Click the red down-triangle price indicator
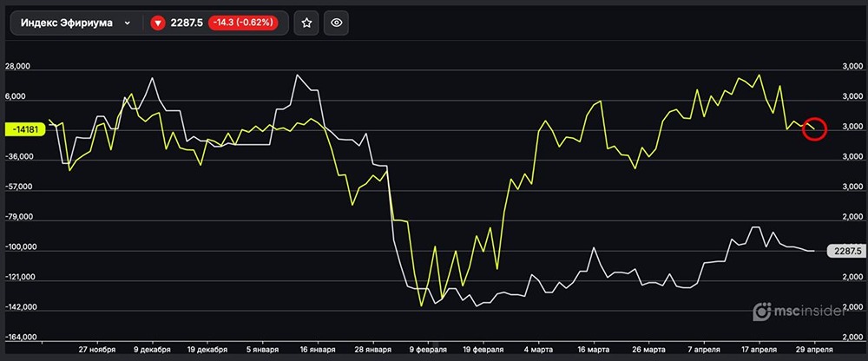 pyautogui.click(x=158, y=23)
